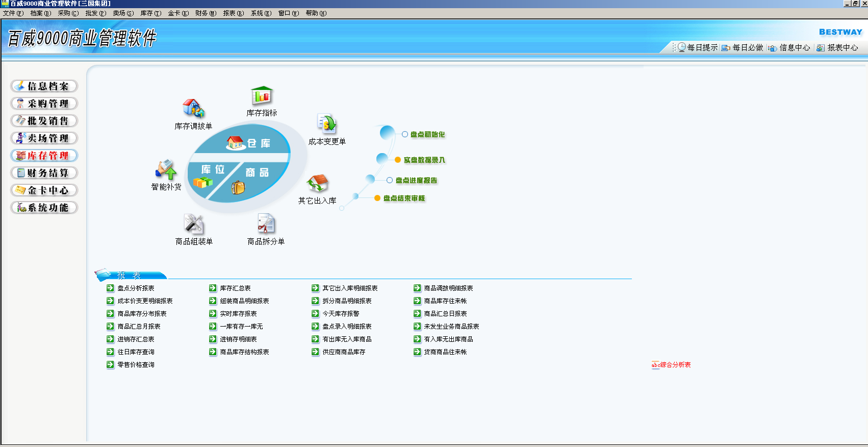
Task: Open the 进销存明细表 report
Action: point(238,339)
